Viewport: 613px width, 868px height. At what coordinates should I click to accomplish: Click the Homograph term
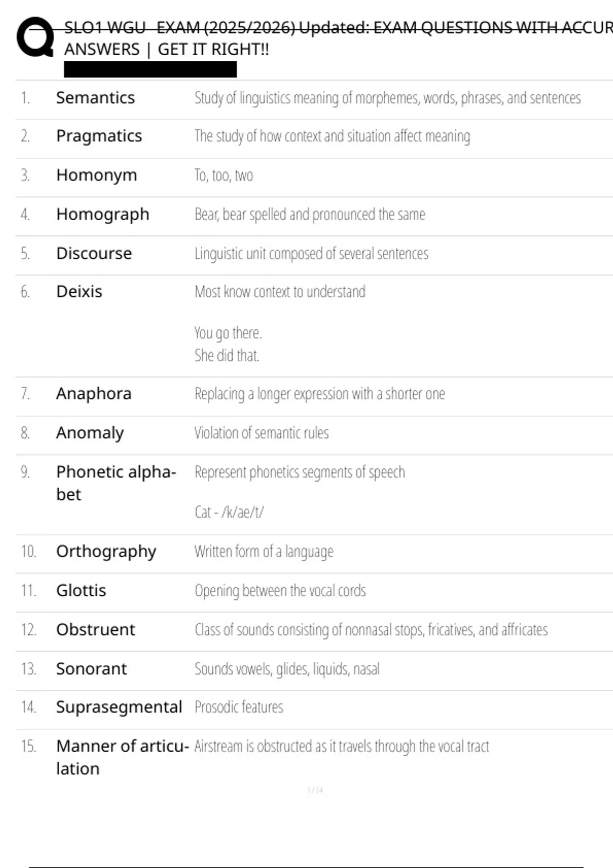103,214
